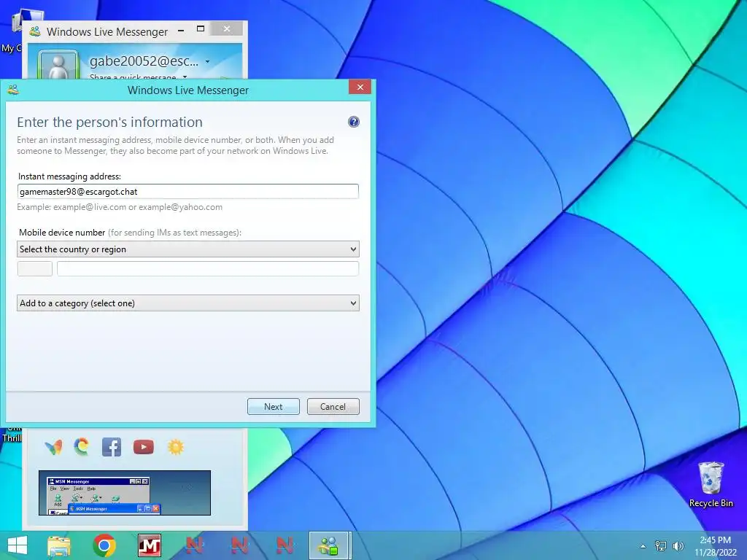Open the help icon in dialog
This screenshot has height=560, width=747.
(x=354, y=122)
